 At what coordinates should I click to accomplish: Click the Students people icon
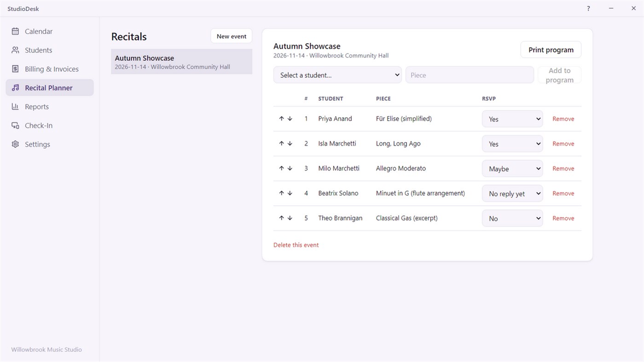click(x=15, y=50)
